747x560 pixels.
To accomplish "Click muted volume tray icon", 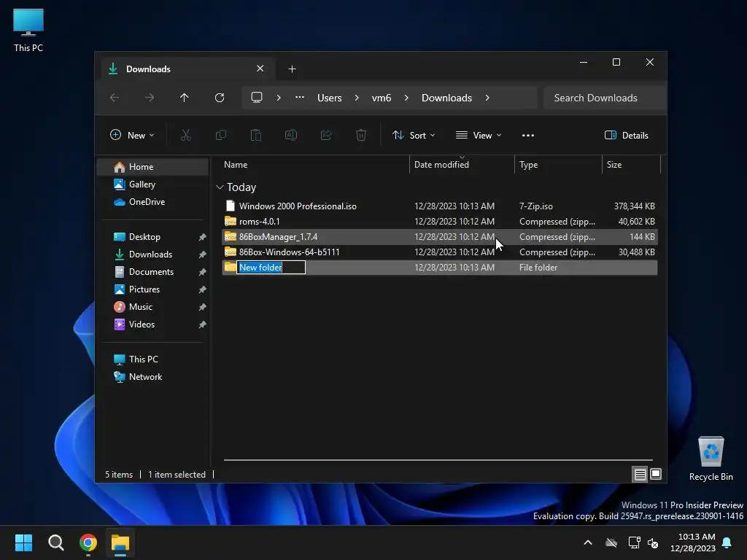I will tap(653, 542).
